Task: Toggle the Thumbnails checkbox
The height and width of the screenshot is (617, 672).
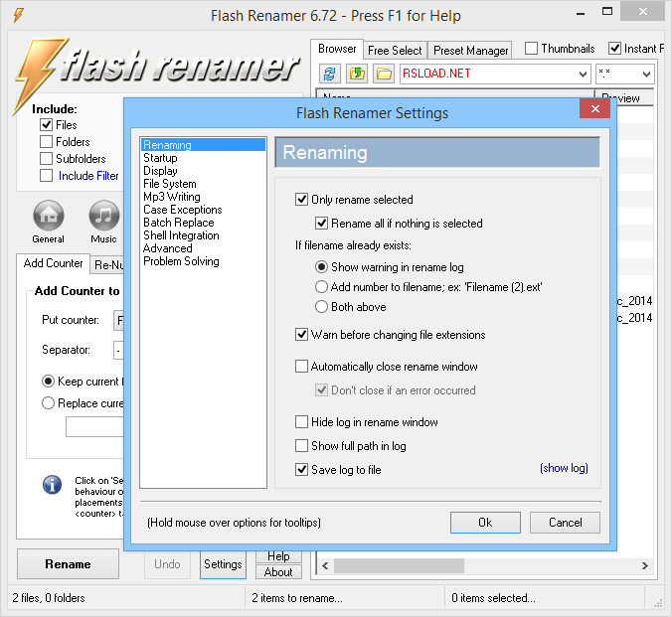Action: (531, 48)
